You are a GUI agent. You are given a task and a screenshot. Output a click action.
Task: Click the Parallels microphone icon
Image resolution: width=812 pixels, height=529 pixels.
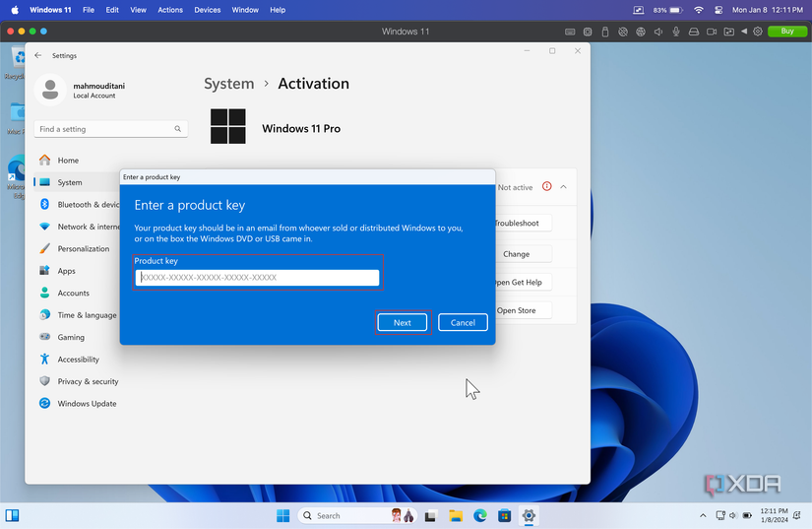[x=676, y=32]
